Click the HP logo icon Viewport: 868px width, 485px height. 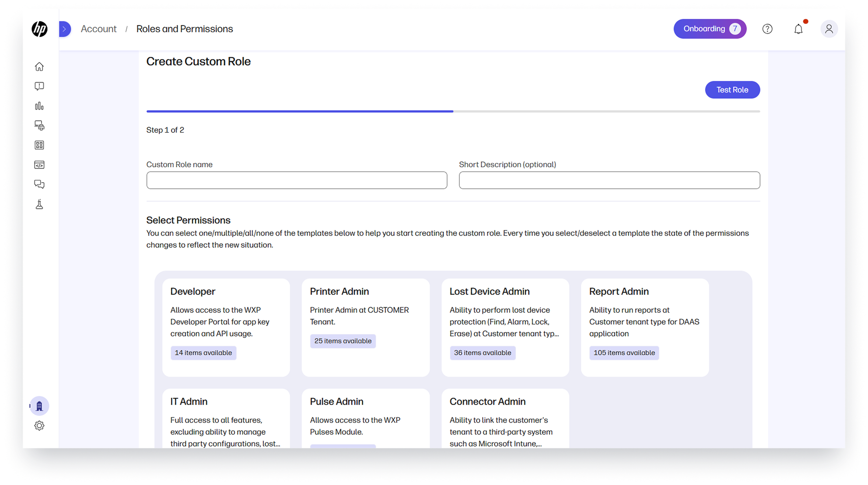tap(39, 29)
